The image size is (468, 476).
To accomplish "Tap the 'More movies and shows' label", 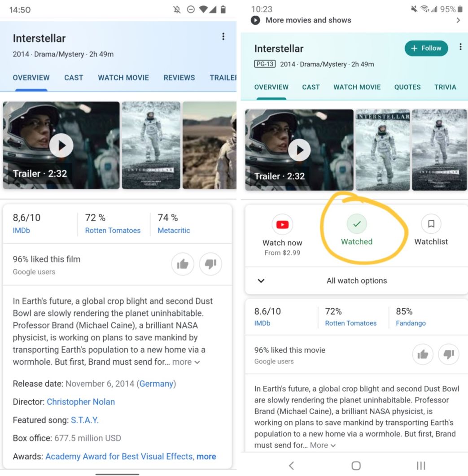I will point(308,20).
